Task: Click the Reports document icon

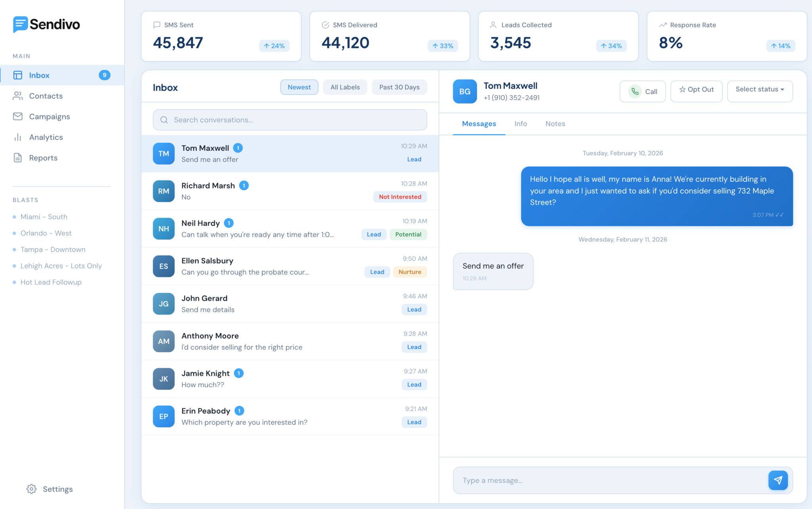Action: tap(18, 158)
